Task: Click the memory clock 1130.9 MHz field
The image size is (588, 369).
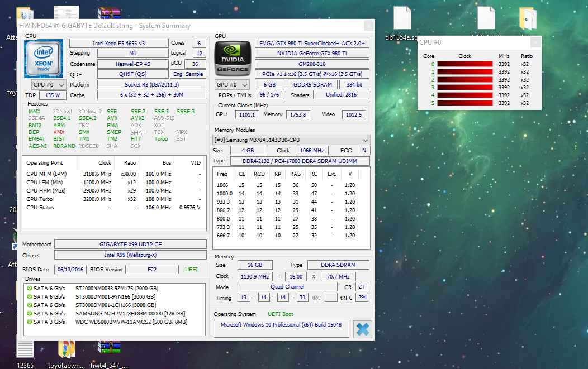Action: coord(255,276)
